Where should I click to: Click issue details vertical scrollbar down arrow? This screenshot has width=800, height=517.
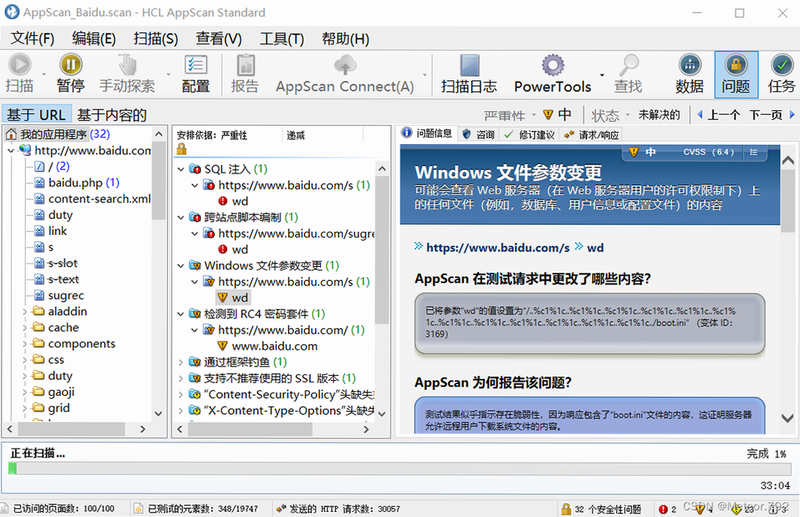click(x=787, y=418)
